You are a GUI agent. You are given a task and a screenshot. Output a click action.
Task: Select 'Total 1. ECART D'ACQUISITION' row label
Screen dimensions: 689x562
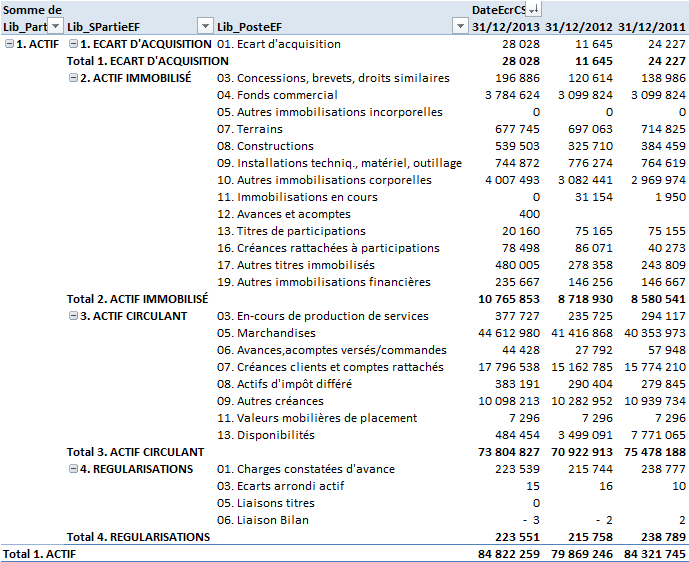pyautogui.click(x=148, y=61)
